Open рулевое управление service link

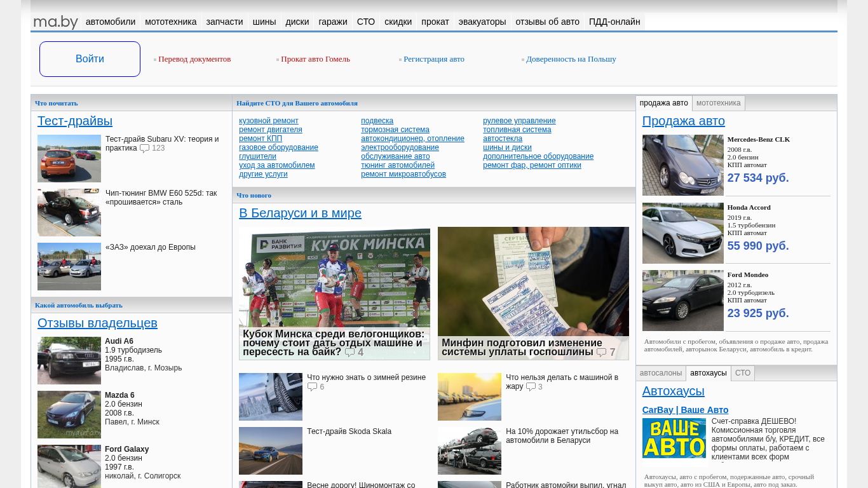click(519, 121)
